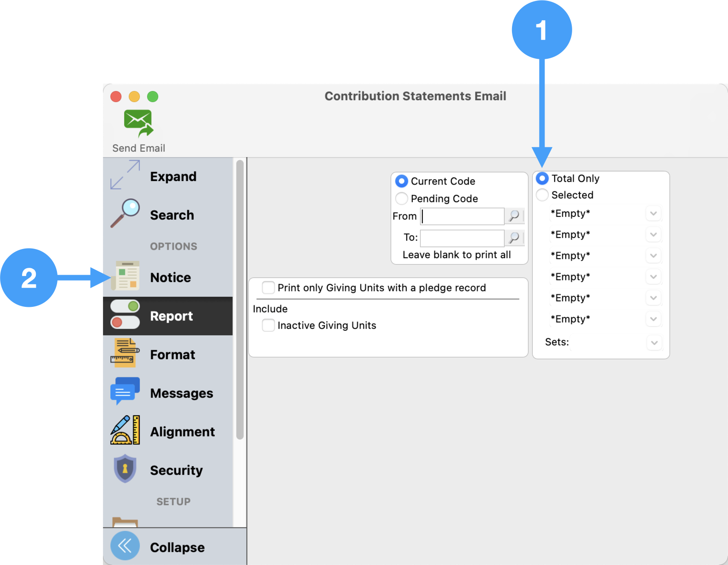This screenshot has width=728, height=565.
Task: Click the Send Email envelope icon
Action: pos(139,123)
